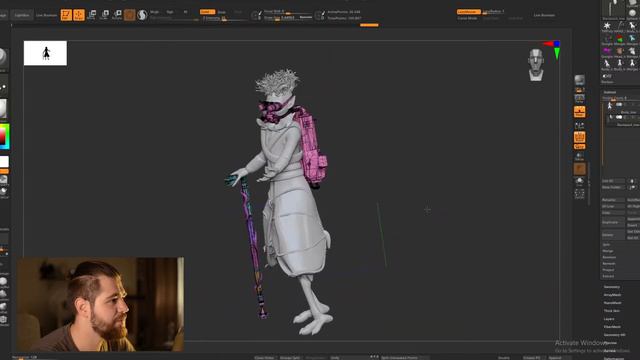640x360 pixels.
Task: Toggle Zsub sculpt mode
Action: [222, 12]
